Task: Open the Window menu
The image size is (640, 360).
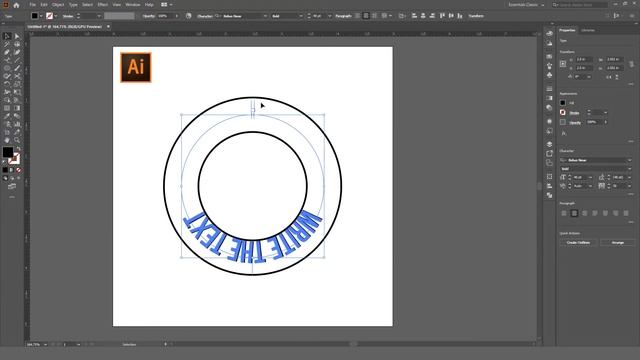Action: tap(133, 5)
